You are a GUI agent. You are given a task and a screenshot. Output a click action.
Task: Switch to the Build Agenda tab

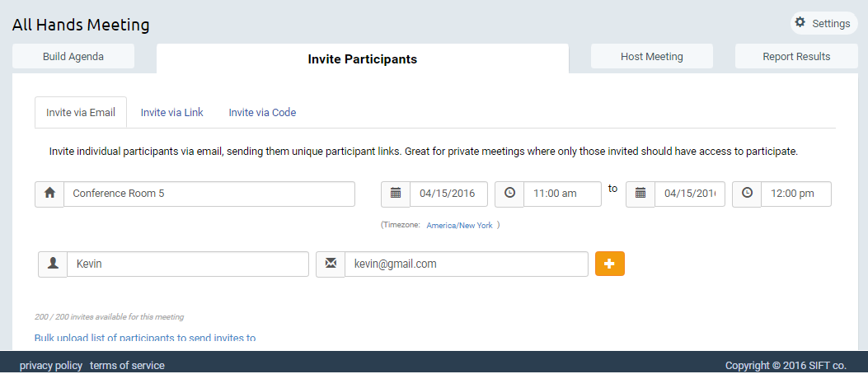click(74, 57)
